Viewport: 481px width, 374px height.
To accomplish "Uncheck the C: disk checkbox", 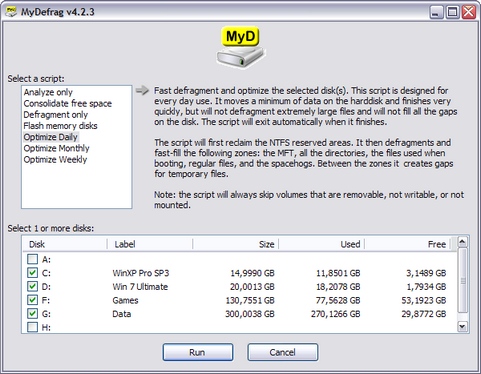I will click(32, 273).
